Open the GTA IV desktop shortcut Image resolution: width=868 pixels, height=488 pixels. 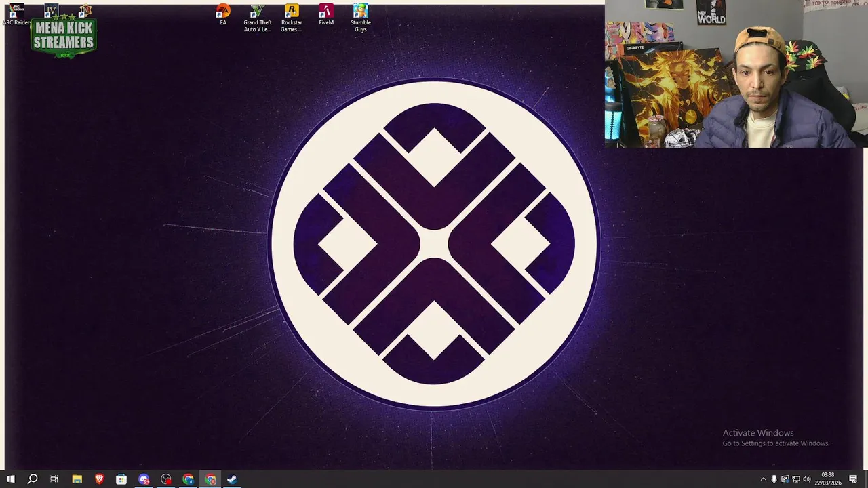(x=51, y=10)
